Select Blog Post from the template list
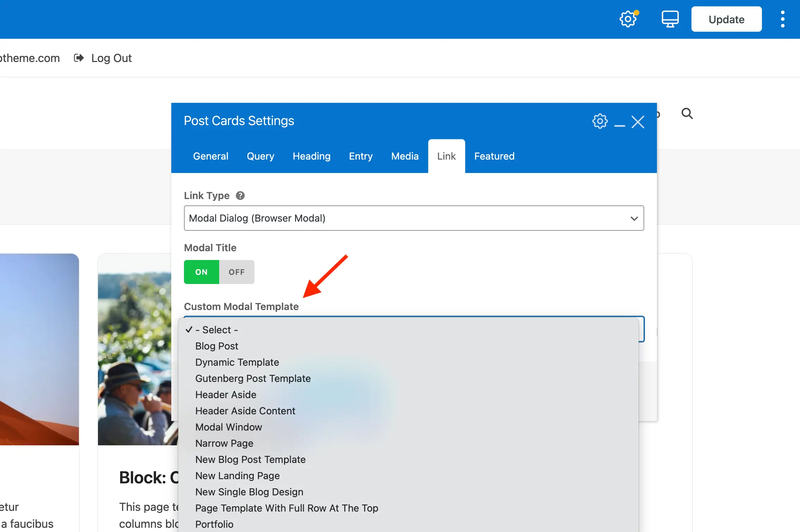Viewport: 800px width, 532px height. point(216,345)
